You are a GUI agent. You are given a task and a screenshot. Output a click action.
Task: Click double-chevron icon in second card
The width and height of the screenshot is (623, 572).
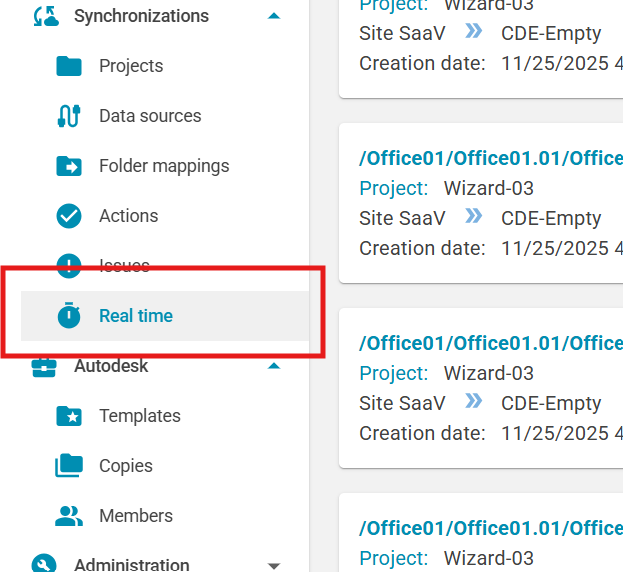474,216
